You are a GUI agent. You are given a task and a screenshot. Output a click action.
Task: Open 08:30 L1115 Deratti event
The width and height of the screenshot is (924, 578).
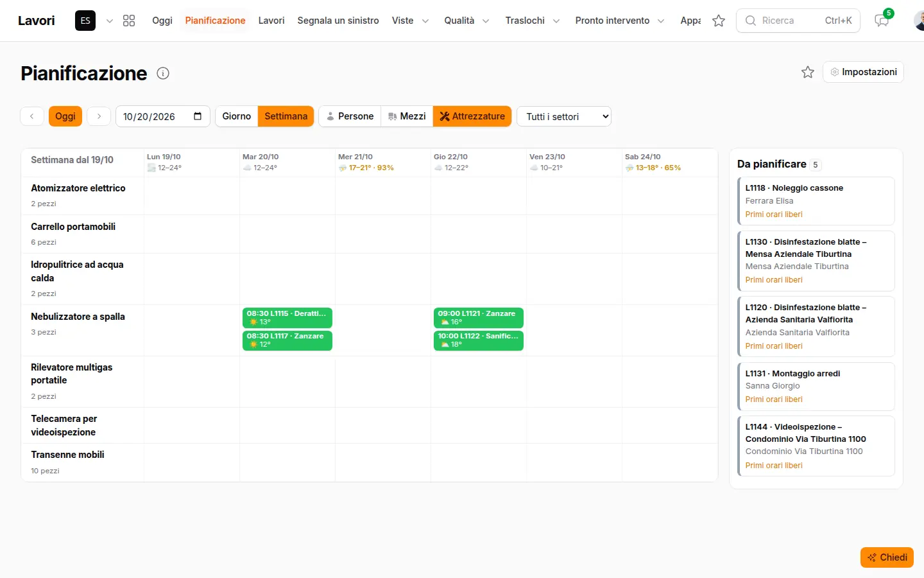(287, 318)
